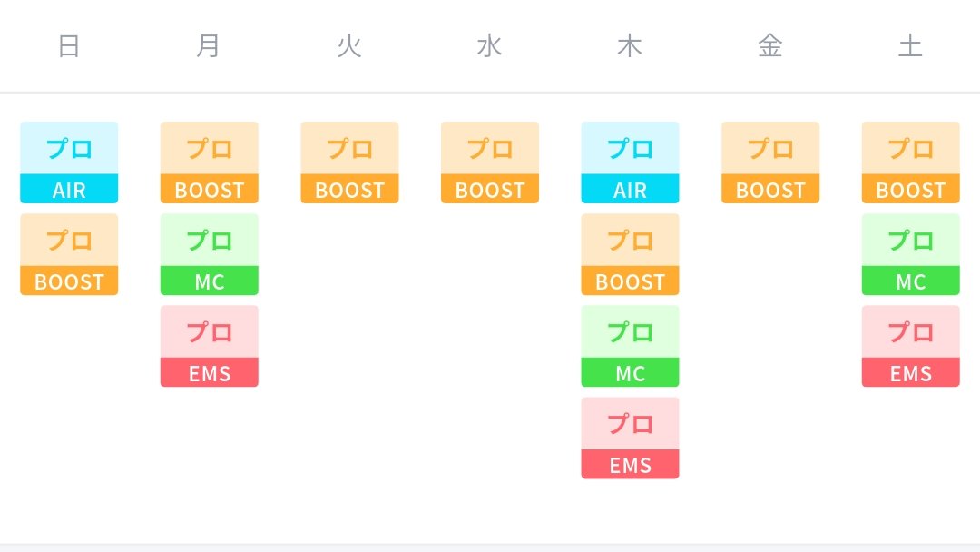This screenshot has height=552, width=980.
Task: Choose Wednesday's プロ BOOST badge
Action: point(490,163)
